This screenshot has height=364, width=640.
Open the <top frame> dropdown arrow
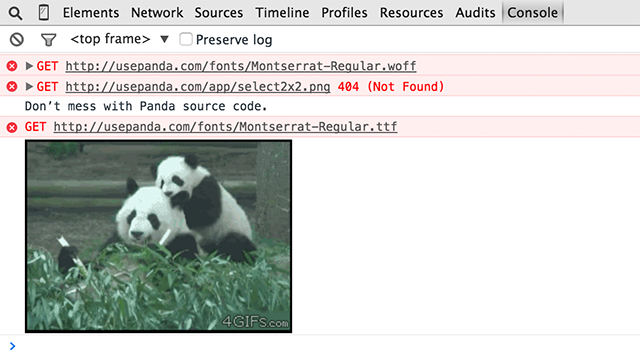point(164,39)
